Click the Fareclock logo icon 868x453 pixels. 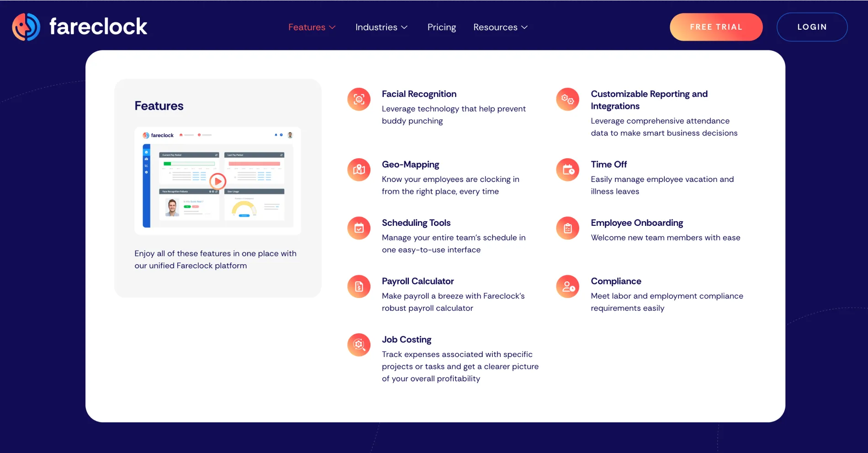(26, 27)
